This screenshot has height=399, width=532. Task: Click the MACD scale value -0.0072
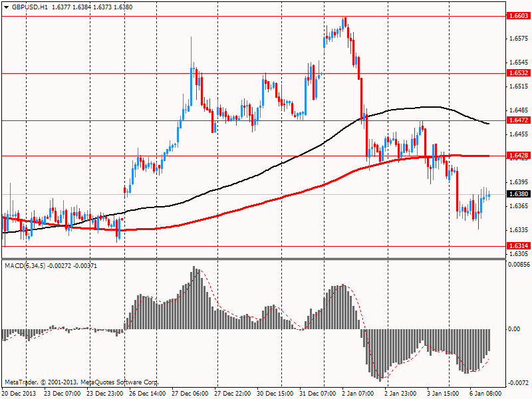pyautogui.click(x=519, y=383)
